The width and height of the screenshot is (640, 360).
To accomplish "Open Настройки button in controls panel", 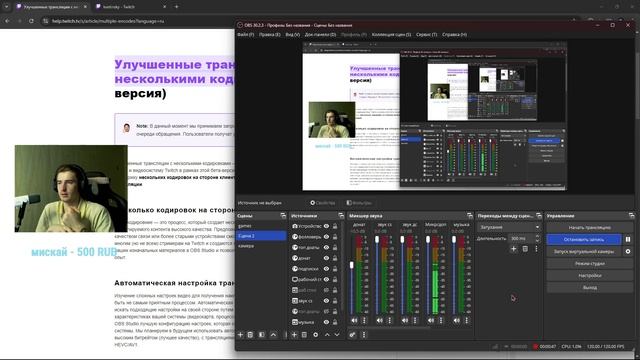I will (589, 276).
